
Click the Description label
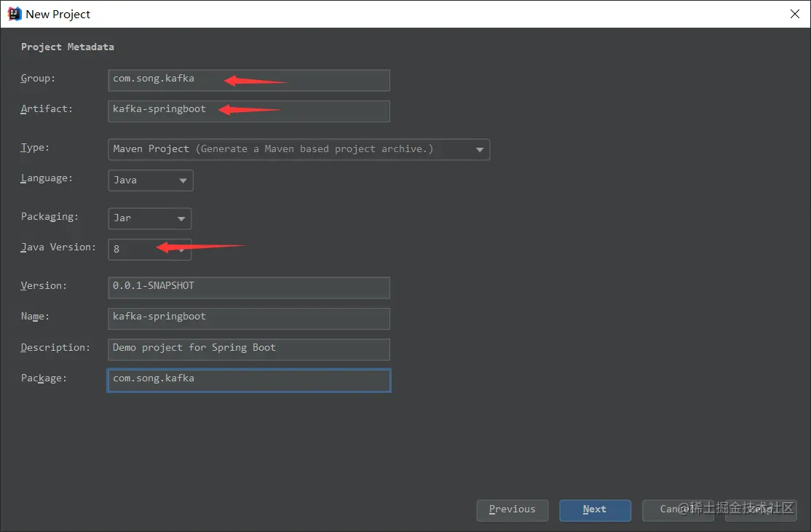point(55,347)
